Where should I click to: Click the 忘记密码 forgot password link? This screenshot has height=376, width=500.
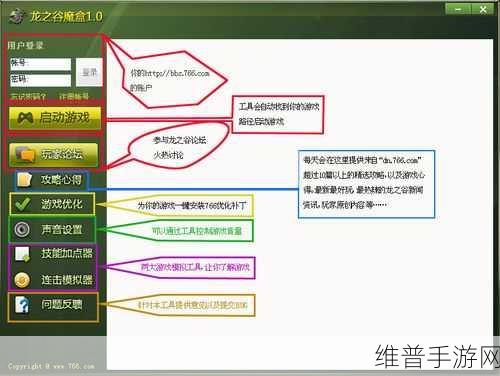click(28, 96)
